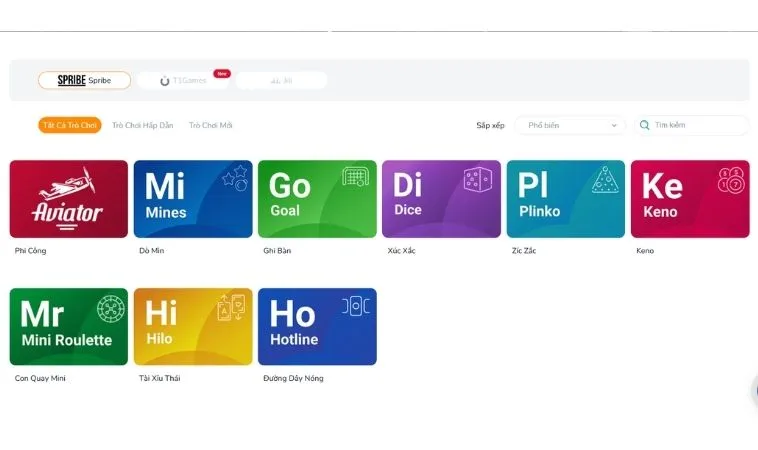Open the Aviator game tile
Screen dimensions: 758x450
pyautogui.click(x=69, y=199)
